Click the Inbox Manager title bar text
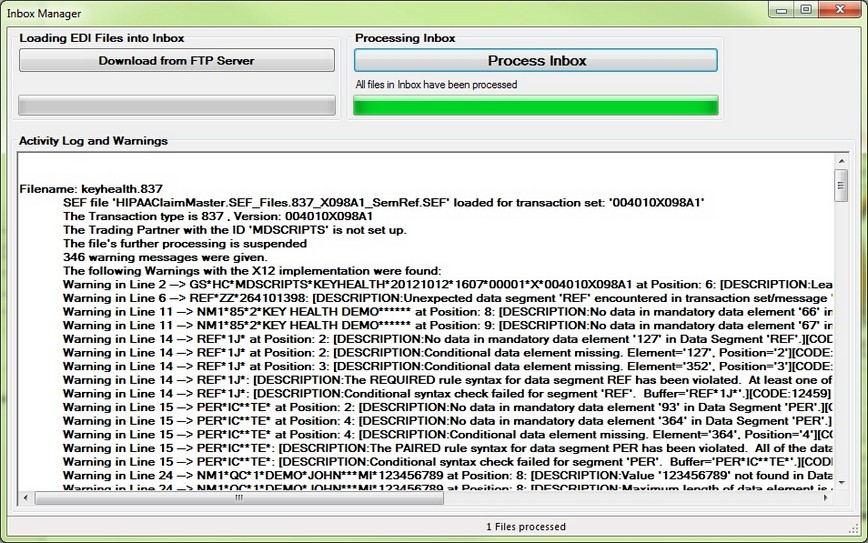868x543 pixels. point(45,13)
